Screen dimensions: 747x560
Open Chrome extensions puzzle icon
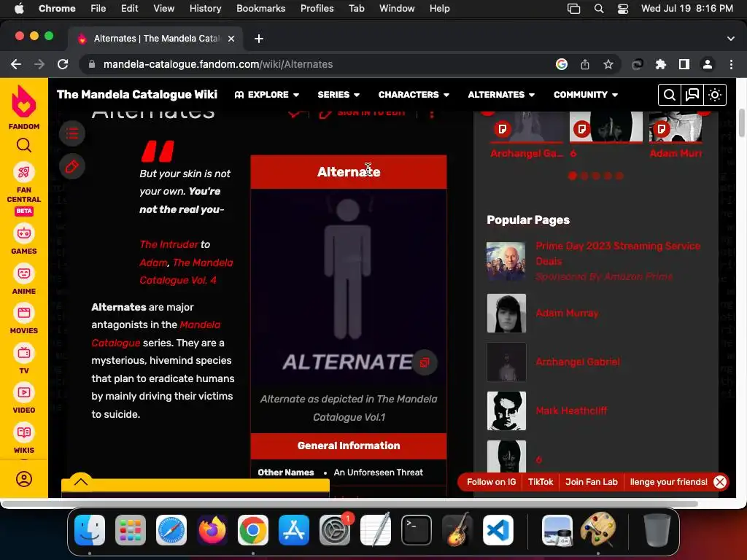661,64
